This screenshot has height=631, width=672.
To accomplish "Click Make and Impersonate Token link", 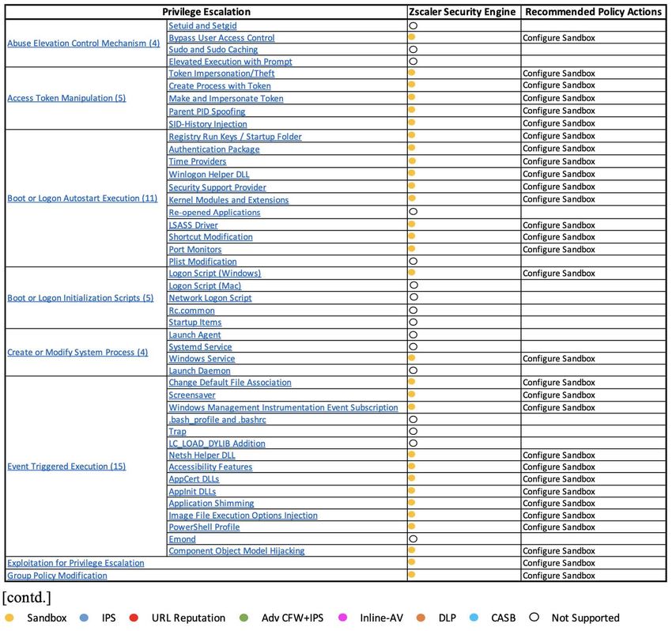I will coord(226,99).
